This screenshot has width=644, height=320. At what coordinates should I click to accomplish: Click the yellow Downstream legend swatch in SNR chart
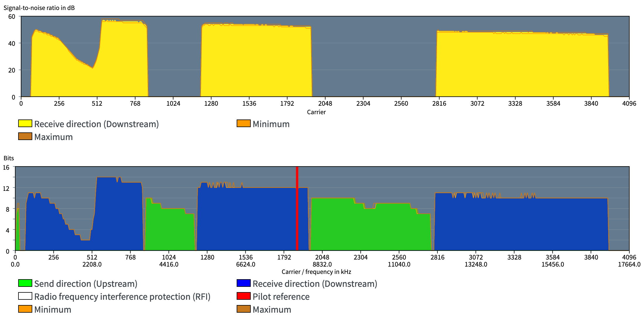tap(25, 124)
